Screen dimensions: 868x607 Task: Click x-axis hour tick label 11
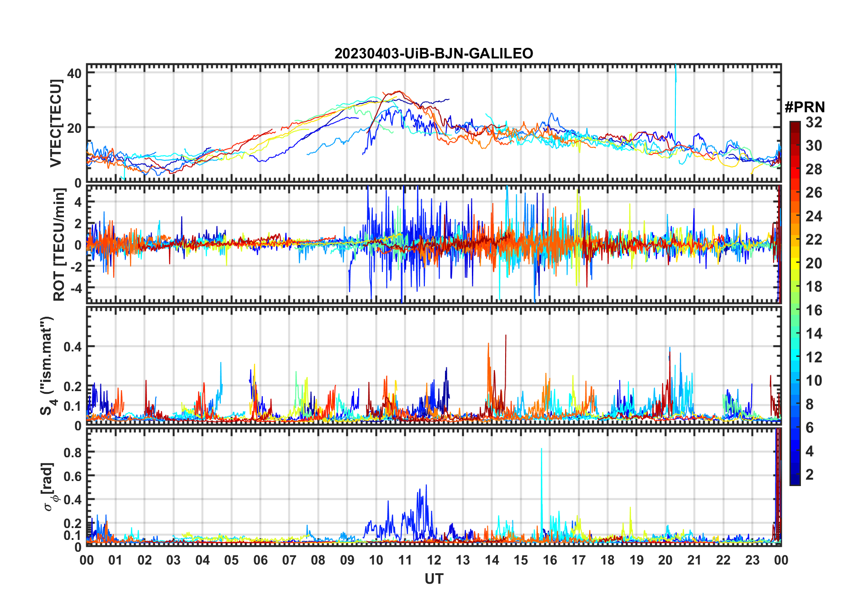pos(405,560)
